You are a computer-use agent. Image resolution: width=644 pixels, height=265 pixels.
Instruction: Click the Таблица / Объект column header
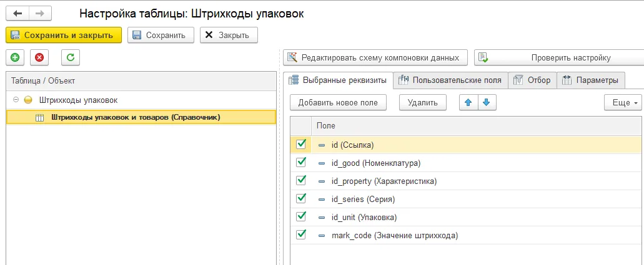pos(141,81)
